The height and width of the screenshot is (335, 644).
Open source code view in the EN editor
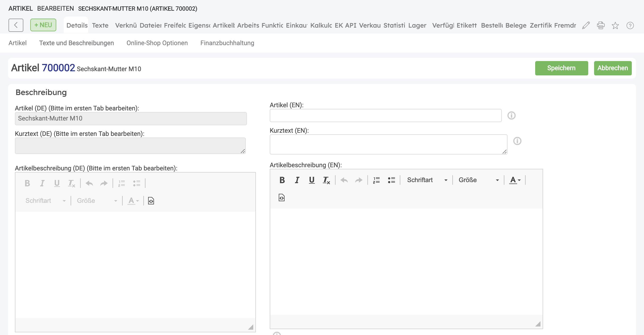282,197
